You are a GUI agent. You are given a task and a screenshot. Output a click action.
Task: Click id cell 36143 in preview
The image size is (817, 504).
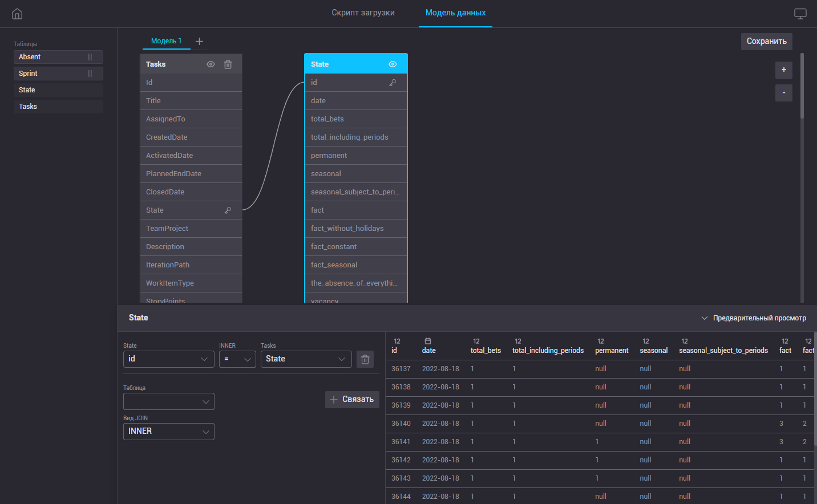click(401, 478)
